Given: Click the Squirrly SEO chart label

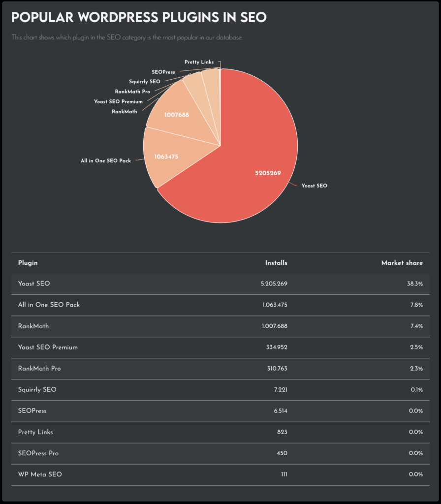Looking at the screenshot, I should [x=145, y=81].
